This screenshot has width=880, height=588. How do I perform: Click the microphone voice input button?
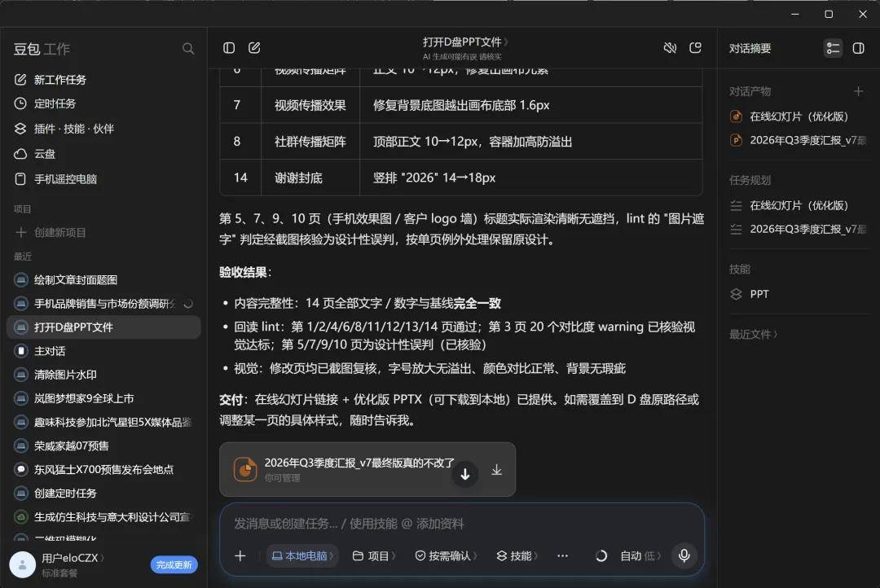tap(684, 555)
